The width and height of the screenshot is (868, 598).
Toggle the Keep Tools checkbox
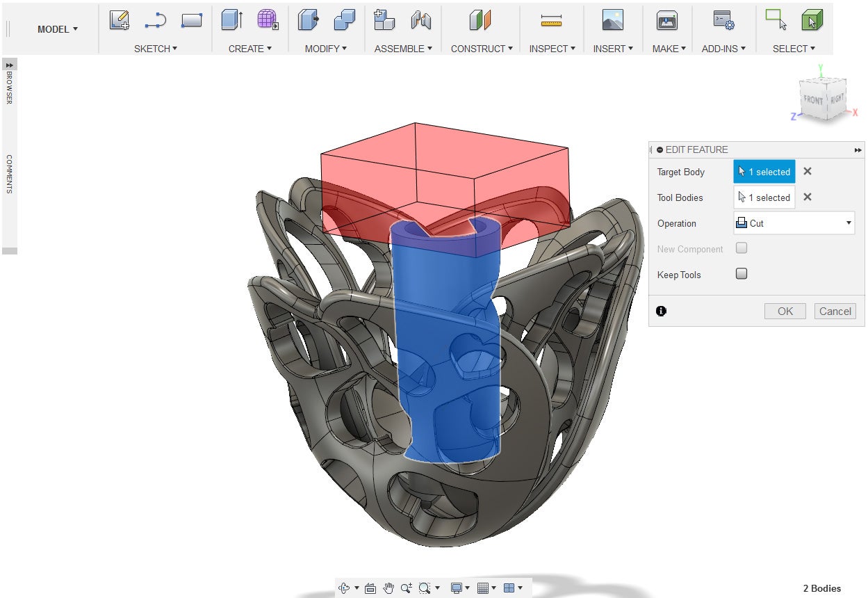tap(742, 274)
